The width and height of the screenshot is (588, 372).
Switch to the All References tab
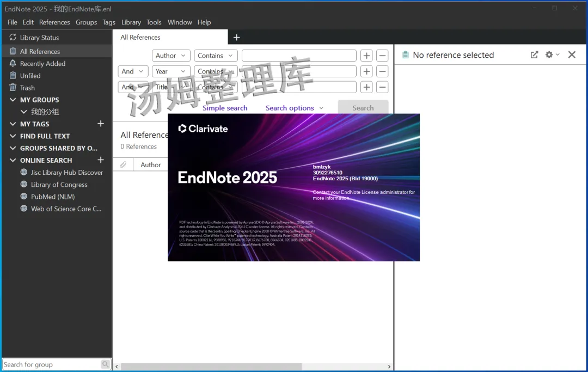point(170,37)
